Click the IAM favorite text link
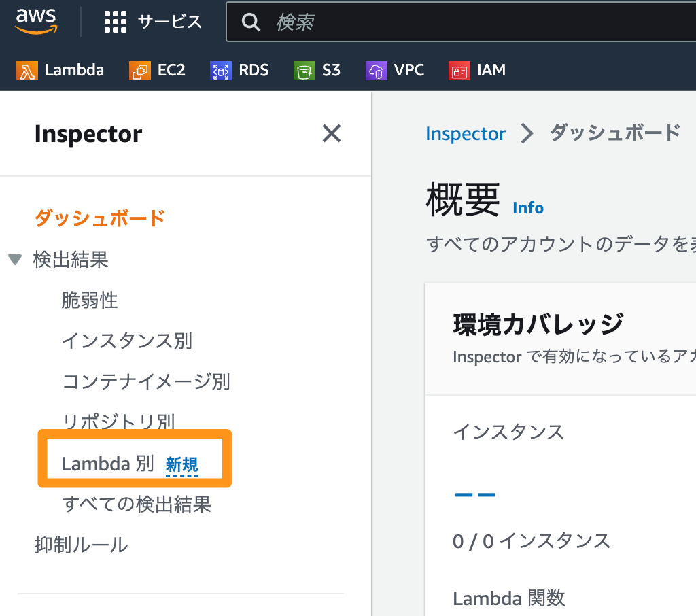The image size is (696, 616). pos(491,70)
